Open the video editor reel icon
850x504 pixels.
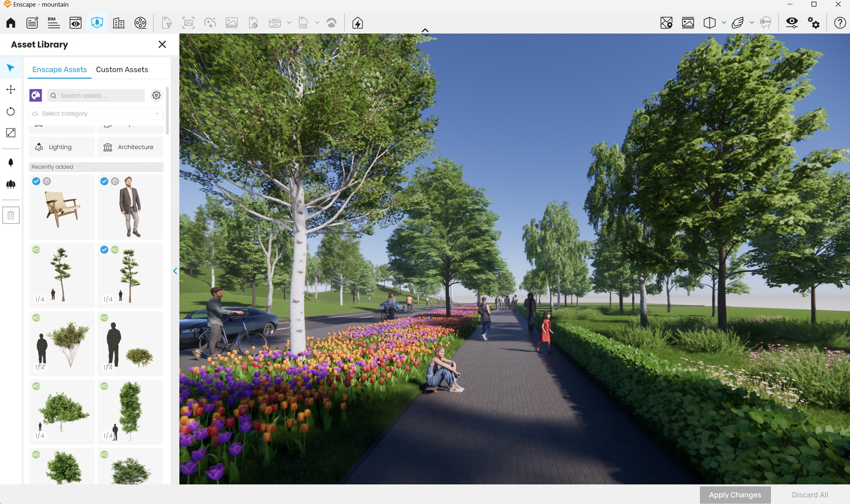140,23
